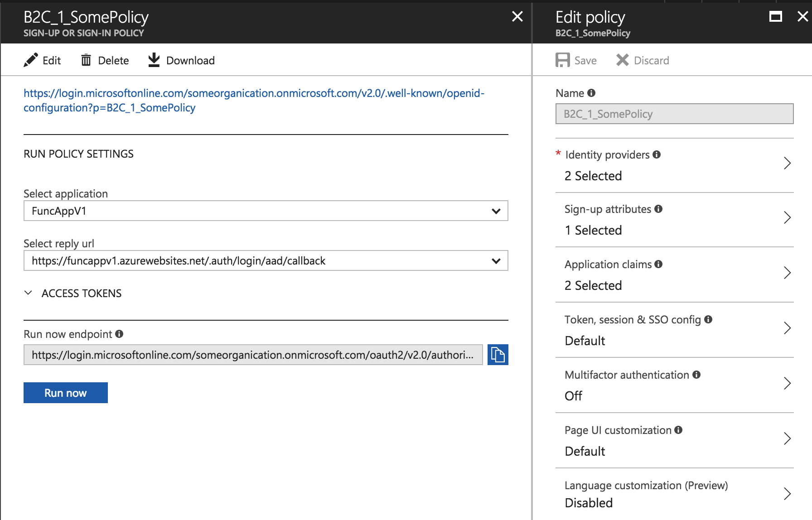Show info tooltip for Sign-up attributes

coord(658,209)
